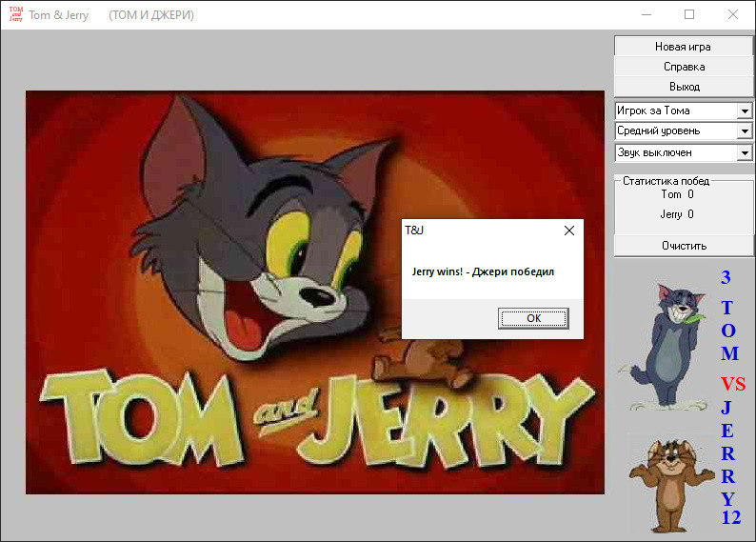Click the T&J dialog title text
This screenshot has height=542, width=756.
(x=414, y=231)
